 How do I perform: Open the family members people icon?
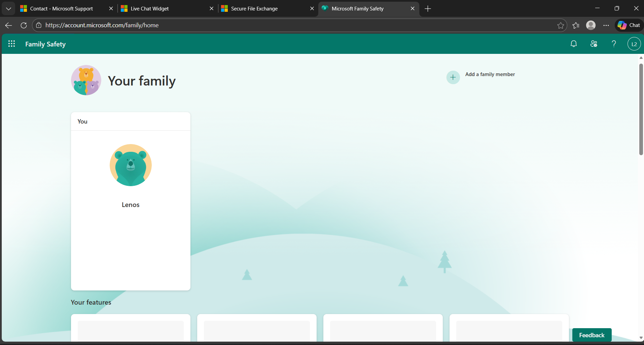pyautogui.click(x=594, y=44)
